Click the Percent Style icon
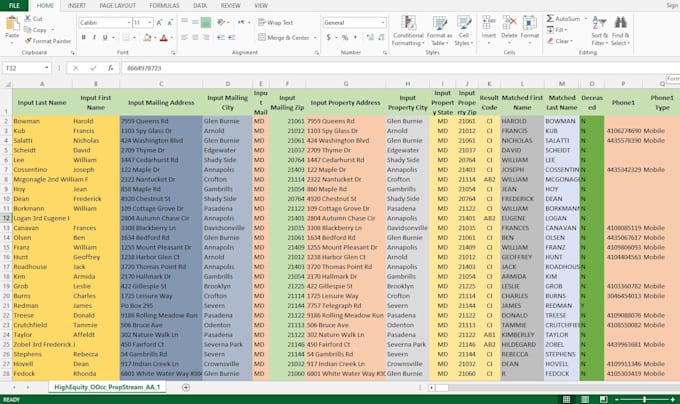The height and width of the screenshot is (404, 680). [x=345, y=38]
